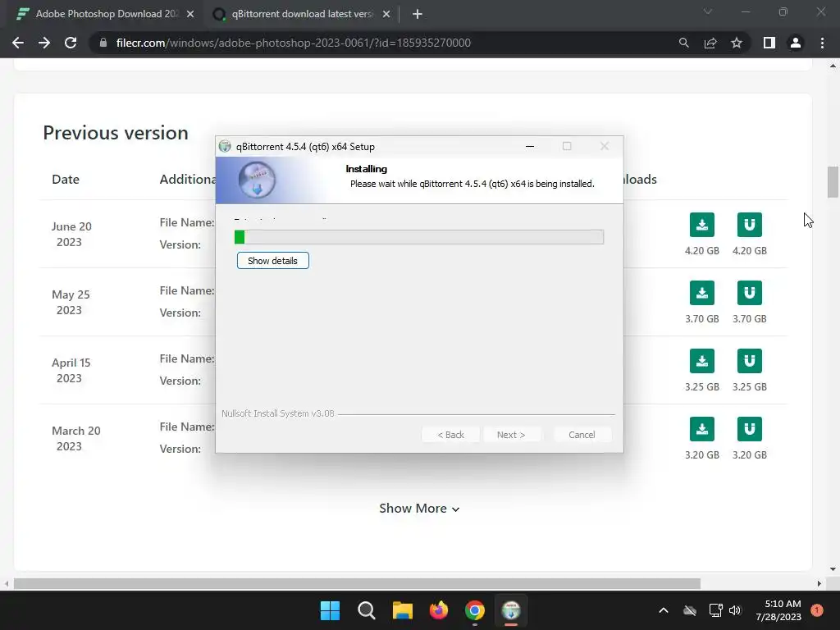Reload the filecr page

click(71, 43)
